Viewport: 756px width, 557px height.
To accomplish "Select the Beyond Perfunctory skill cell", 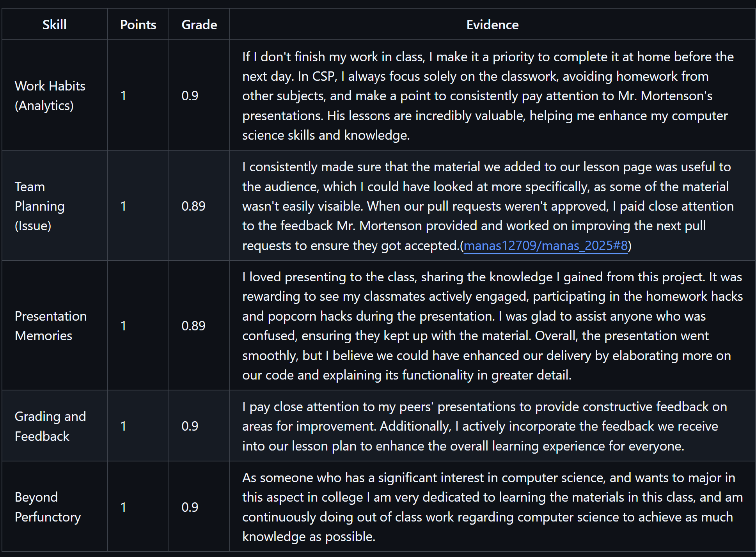I will tap(48, 507).
